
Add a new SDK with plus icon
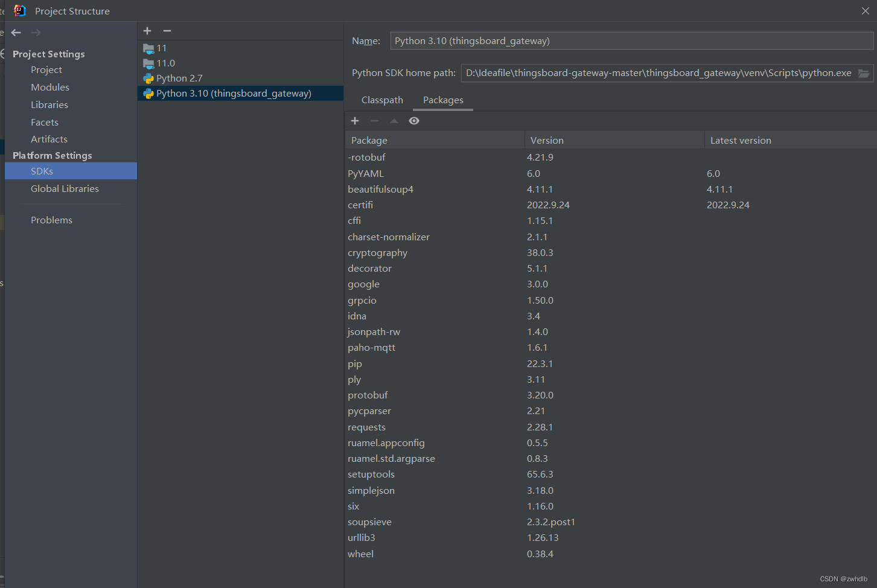[147, 31]
